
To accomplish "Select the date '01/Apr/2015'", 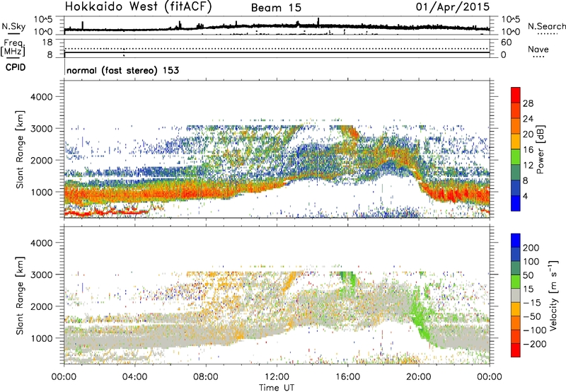I will (x=453, y=6).
